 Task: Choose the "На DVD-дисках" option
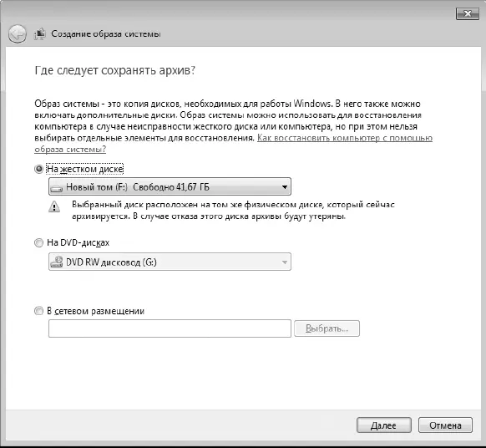(38, 242)
